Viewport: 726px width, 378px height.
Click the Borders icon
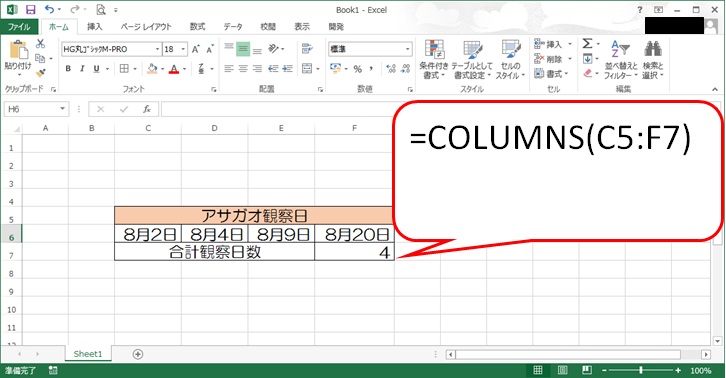(x=124, y=69)
